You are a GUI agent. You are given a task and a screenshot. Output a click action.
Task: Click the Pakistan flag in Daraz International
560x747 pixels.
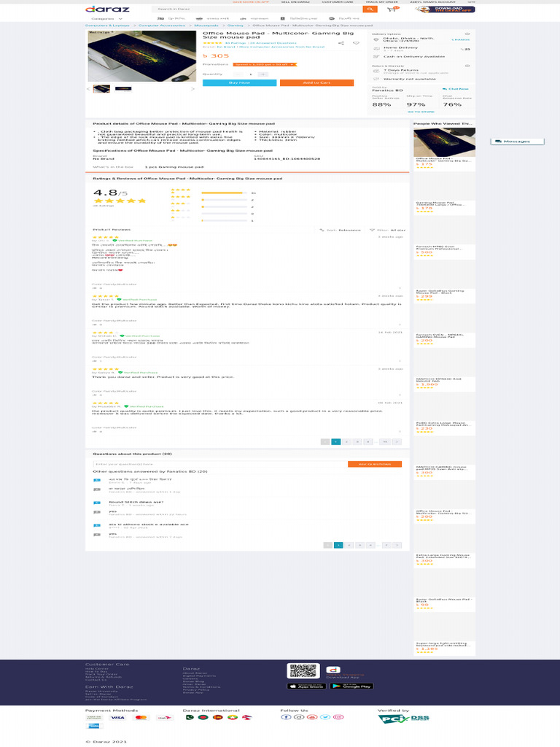(x=189, y=717)
